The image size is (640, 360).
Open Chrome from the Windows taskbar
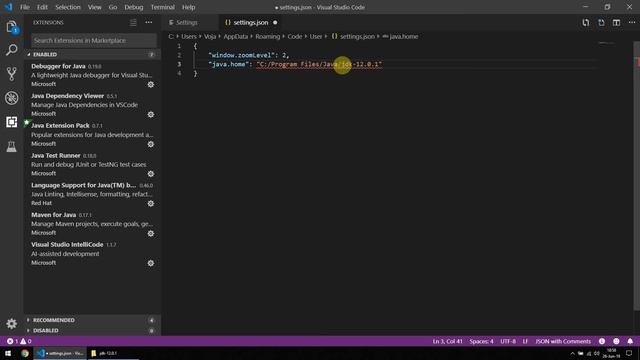click(25, 353)
